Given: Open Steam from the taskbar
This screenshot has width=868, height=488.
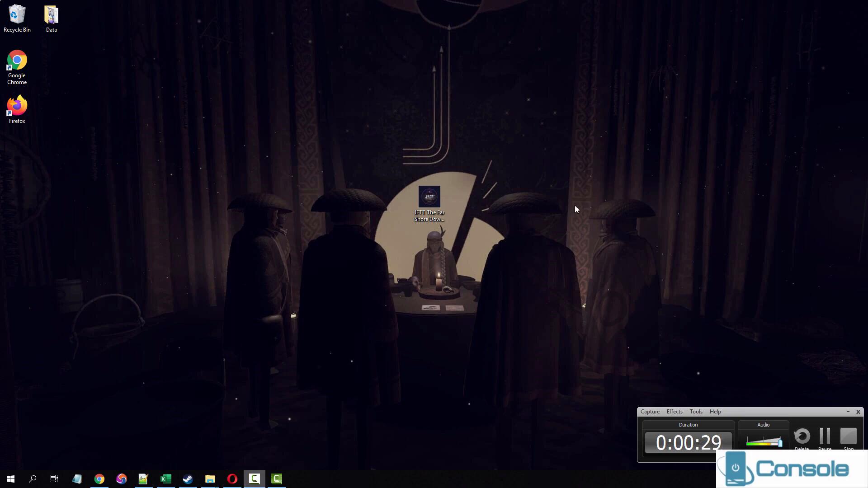Looking at the screenshot, I should click(x=188, y=479).
